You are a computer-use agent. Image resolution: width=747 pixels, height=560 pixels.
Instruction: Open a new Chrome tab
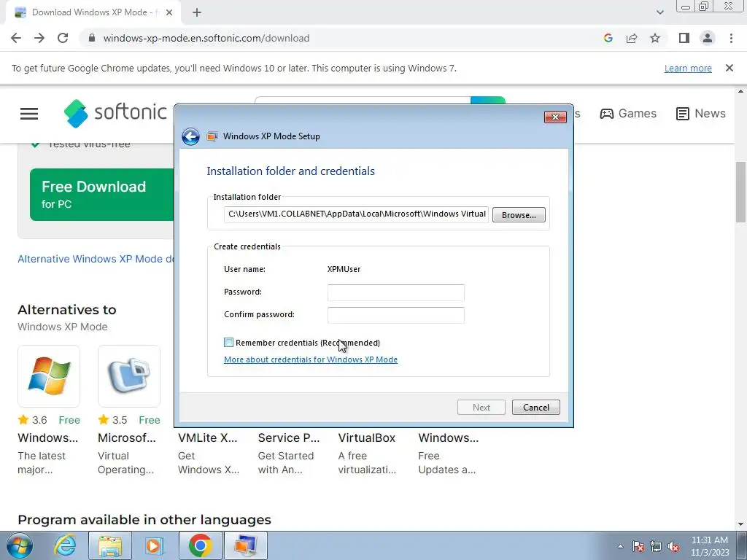point(197,12)
